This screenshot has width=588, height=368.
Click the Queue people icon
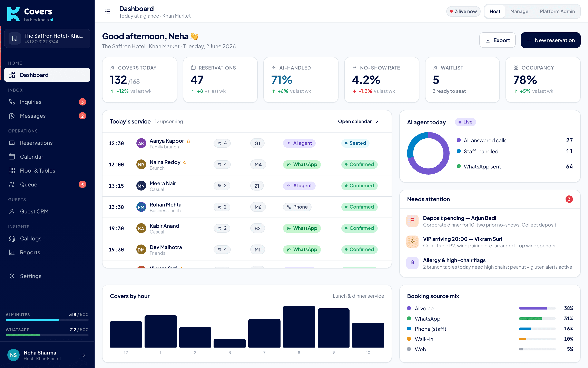(x=12, y=184)
